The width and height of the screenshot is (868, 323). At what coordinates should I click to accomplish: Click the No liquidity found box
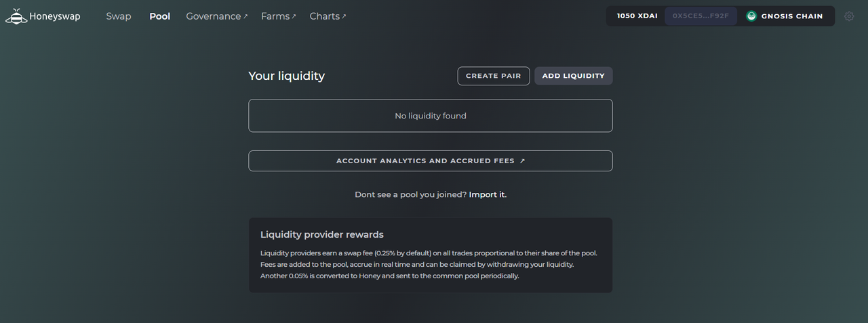point(431,116)
